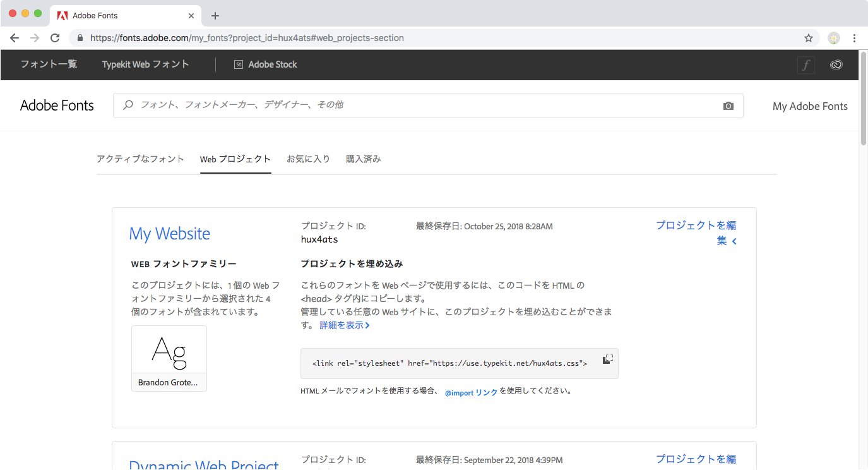Screen dimensions: 868x470
Task: Click the Chrome profile avatar
Action: tap(834, 38)
